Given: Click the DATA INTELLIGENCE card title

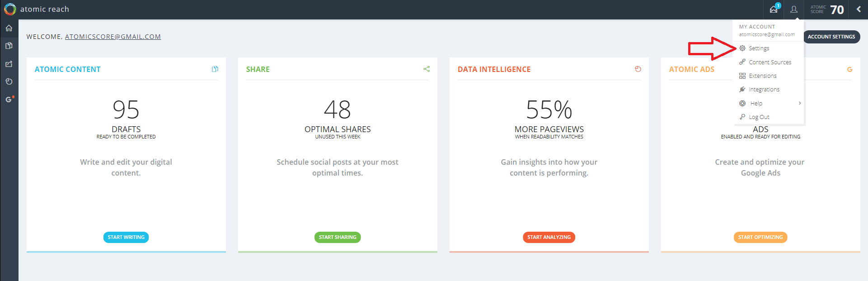Looking at the screenshot, I should (494, 69).
